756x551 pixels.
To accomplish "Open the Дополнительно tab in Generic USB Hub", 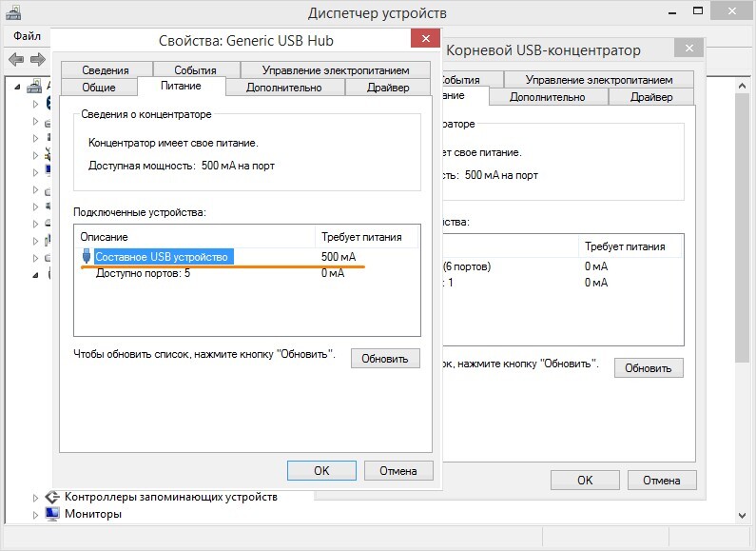I will [x=284, y=88].
